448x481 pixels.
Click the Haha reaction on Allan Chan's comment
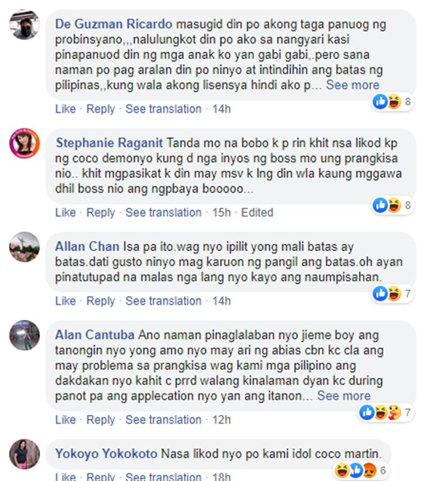(x=394, y=293)
